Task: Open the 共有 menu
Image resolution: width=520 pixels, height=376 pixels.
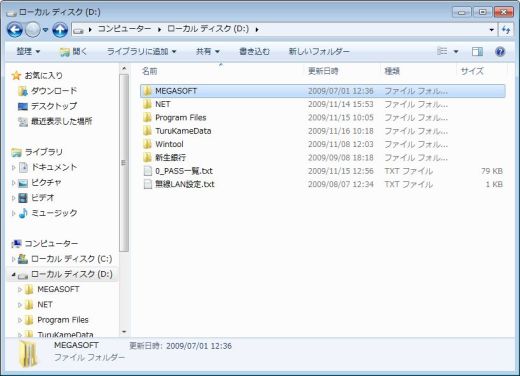Action: pos(208,51)
